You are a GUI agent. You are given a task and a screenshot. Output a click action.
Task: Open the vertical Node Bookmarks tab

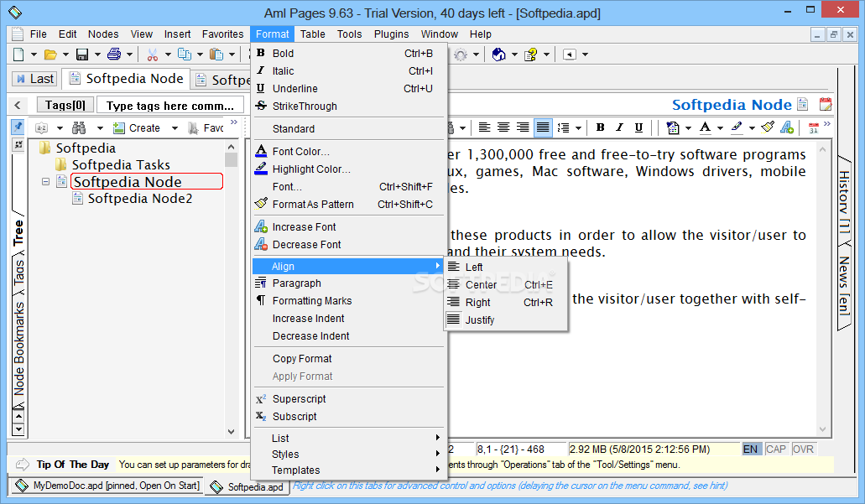[18, 349]
